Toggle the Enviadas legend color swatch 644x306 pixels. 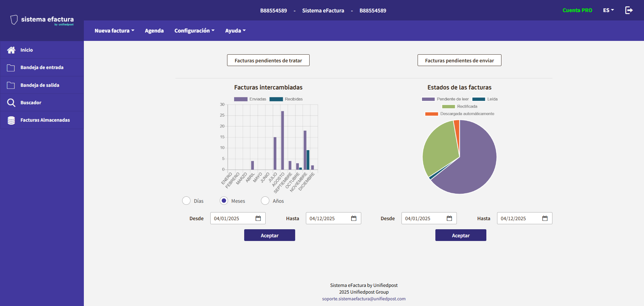pyautogui.click(x=240, y=99)
